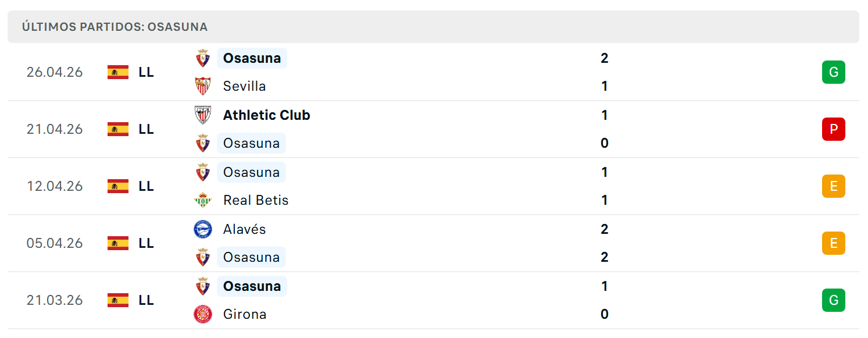868x338 pixels.
Task: Click the Sevilla club crest icon
Action: tap(202, 86)
